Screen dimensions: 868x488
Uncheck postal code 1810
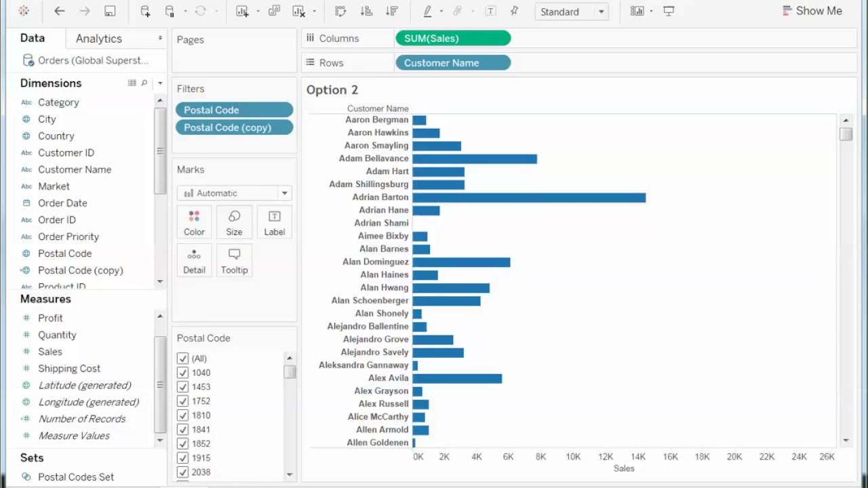(182, 415)
